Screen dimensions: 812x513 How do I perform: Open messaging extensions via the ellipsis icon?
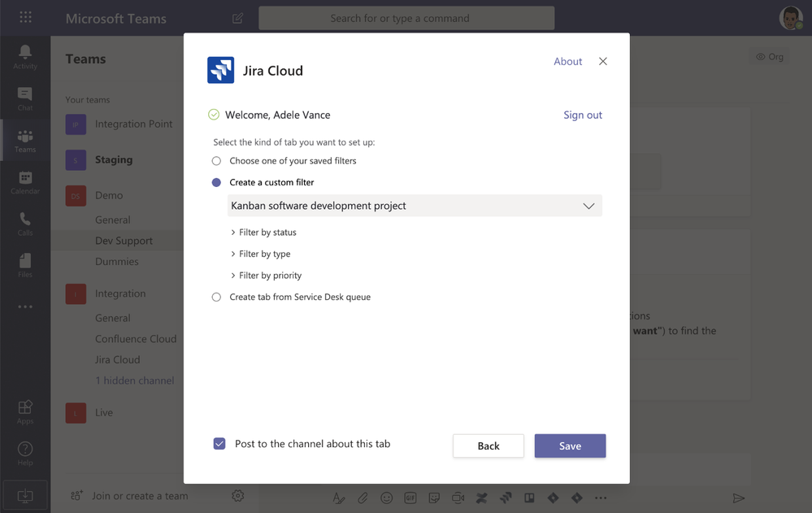[x=601, y=498]
